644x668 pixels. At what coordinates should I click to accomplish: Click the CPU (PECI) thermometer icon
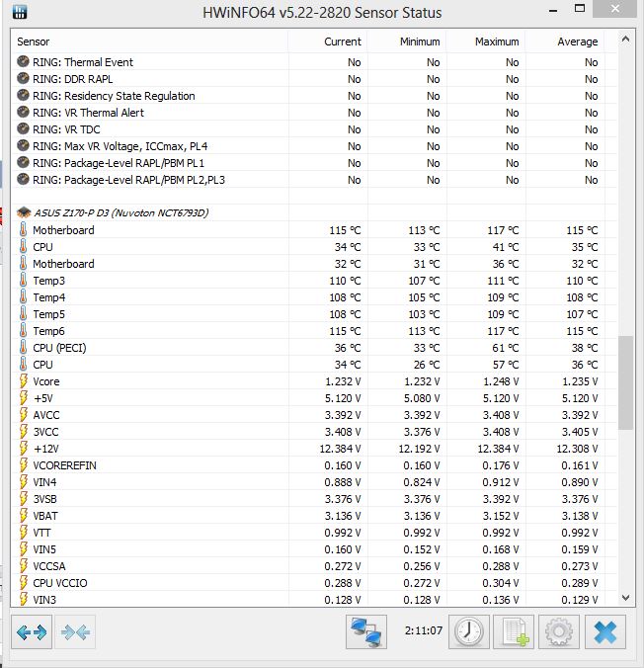tap(24, 347)
